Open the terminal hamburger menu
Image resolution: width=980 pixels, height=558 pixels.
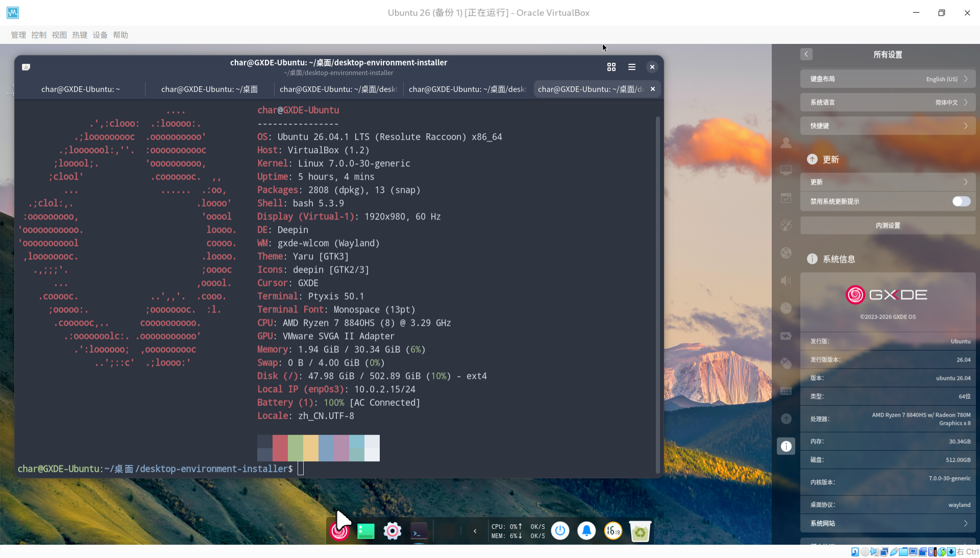(631, 67)
